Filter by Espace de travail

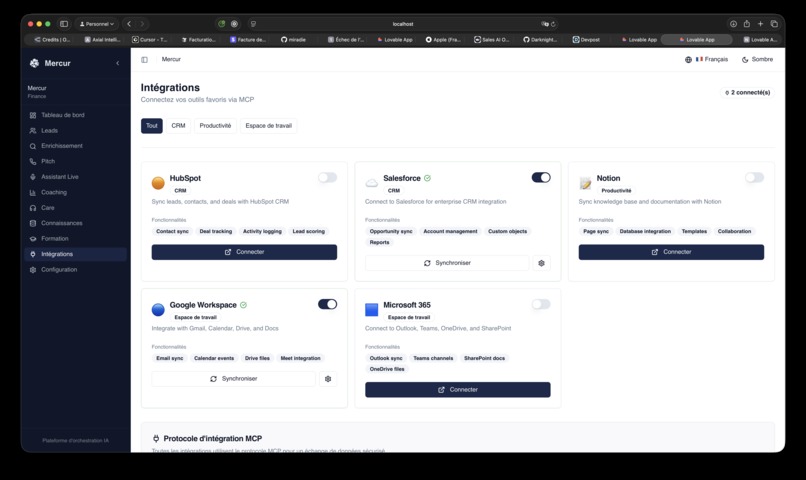click(x=268, y=126)
